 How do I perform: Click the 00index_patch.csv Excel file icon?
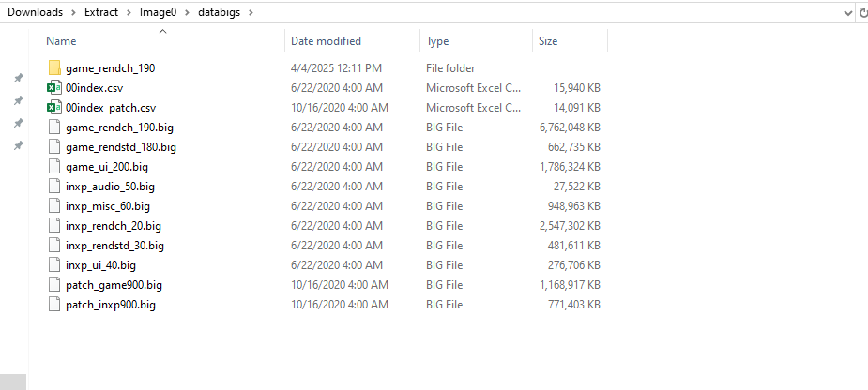pos(54,108)
